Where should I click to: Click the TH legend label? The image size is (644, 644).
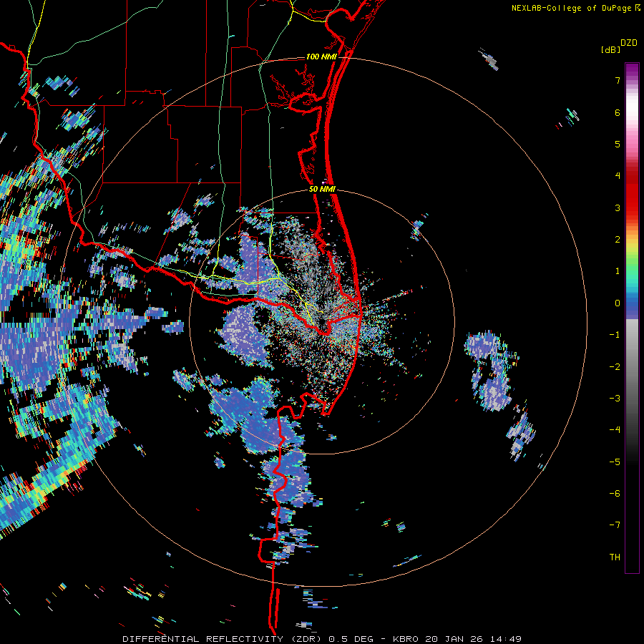coord(615,557)
